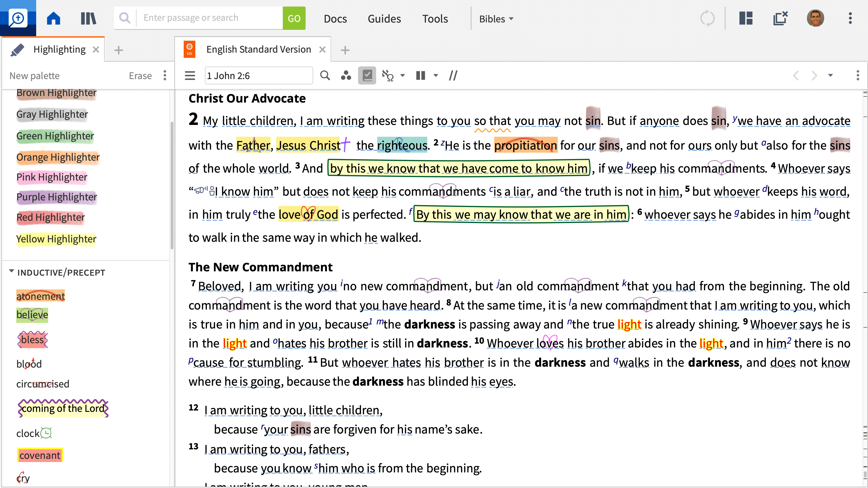Viewport: 868px width, 488px height.
Task: Click the Erase button
Action: pyautogui.click(x=140, y=76)
